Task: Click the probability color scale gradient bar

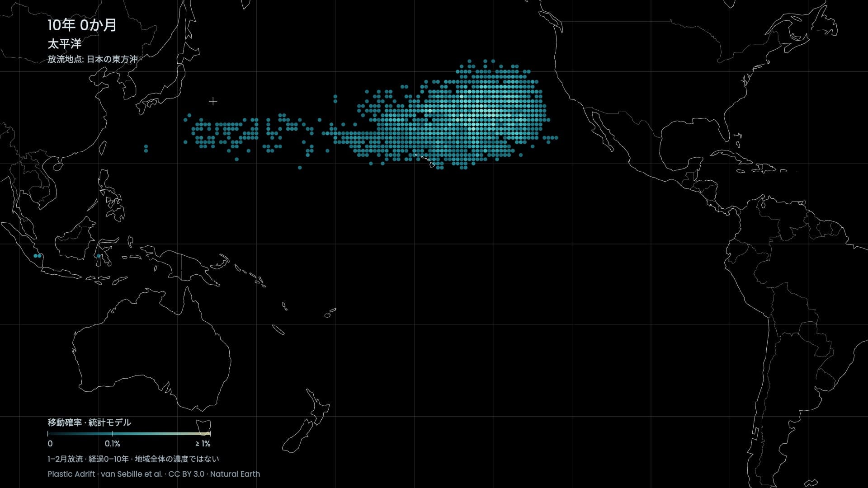Action: 129,434
